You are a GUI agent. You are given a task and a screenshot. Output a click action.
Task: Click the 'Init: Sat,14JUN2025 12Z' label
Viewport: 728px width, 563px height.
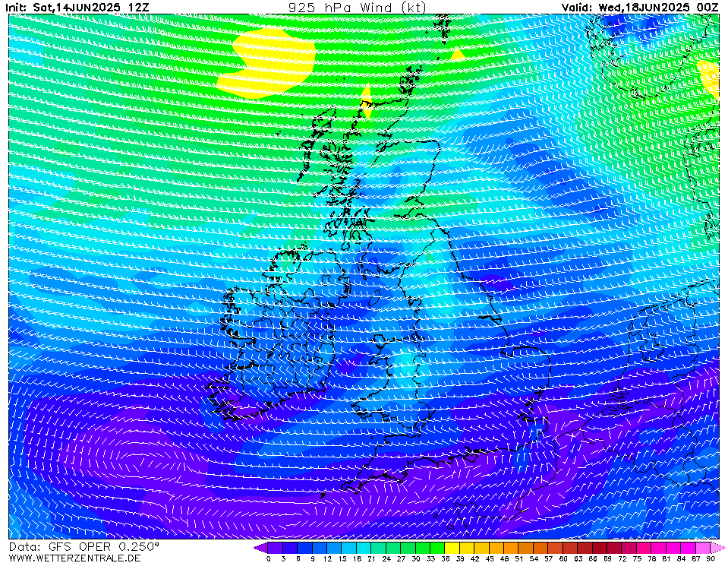(x=77, y=7)
